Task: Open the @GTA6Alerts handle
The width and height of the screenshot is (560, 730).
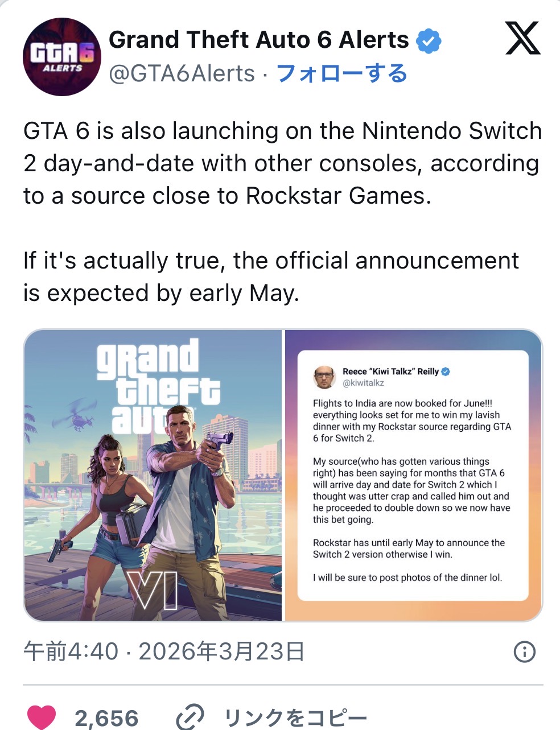Action: click(x=182, y=73)
